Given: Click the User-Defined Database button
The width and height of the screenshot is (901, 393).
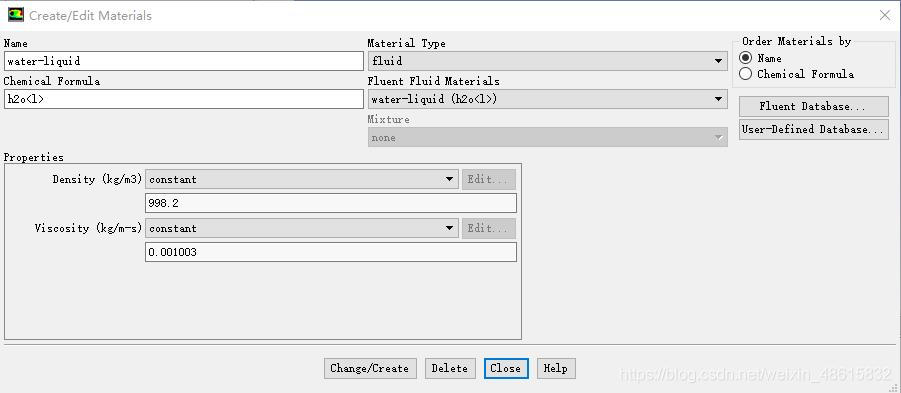Looking at the screenshot, I should 813,129.
